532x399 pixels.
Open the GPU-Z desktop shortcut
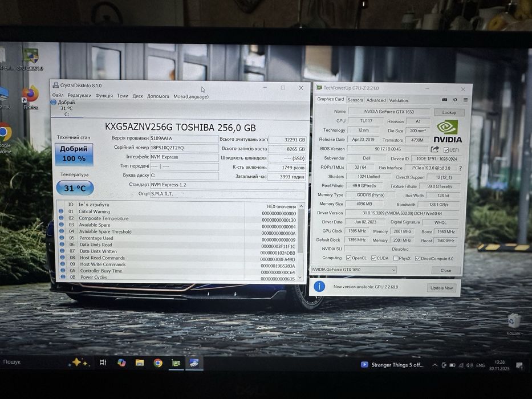(x=31, y=59)
